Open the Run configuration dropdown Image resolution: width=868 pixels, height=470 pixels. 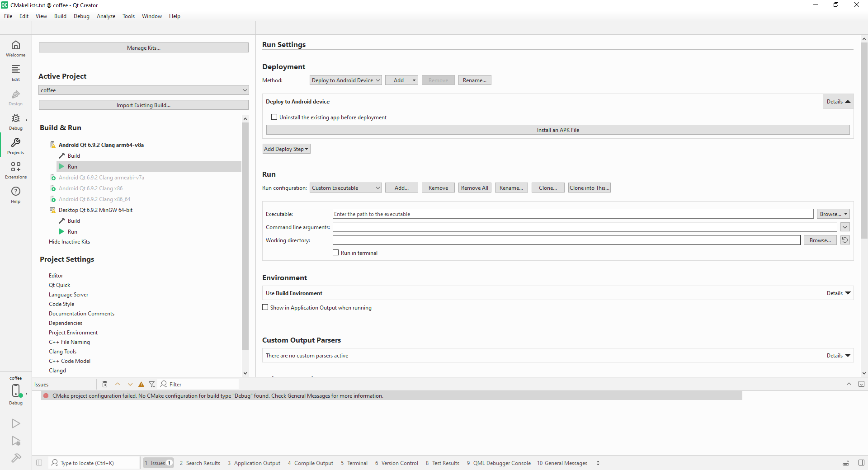(x=346, y=188)
